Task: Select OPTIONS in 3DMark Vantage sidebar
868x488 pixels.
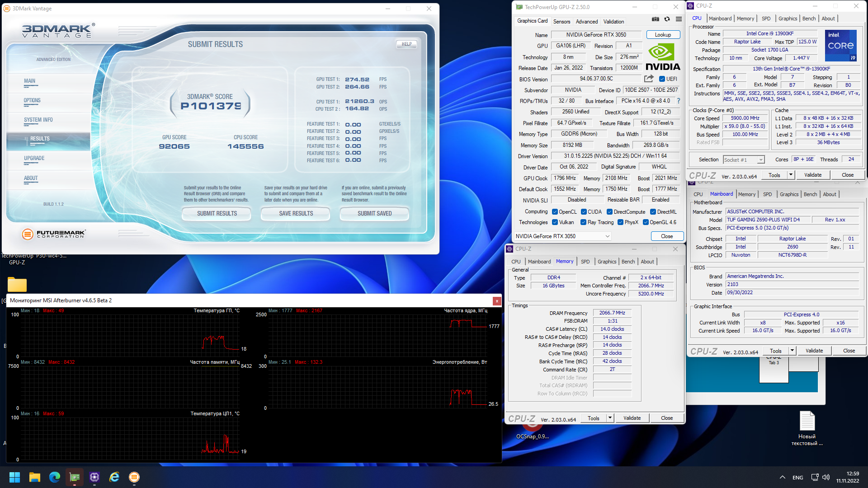Action: 32,100
